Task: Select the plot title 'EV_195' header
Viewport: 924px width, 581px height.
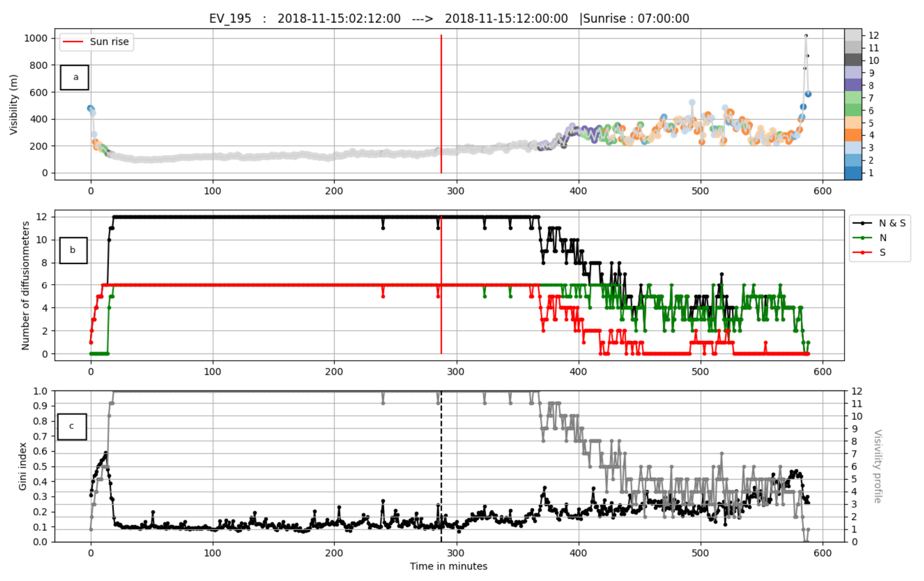Action: click(231, 18)
